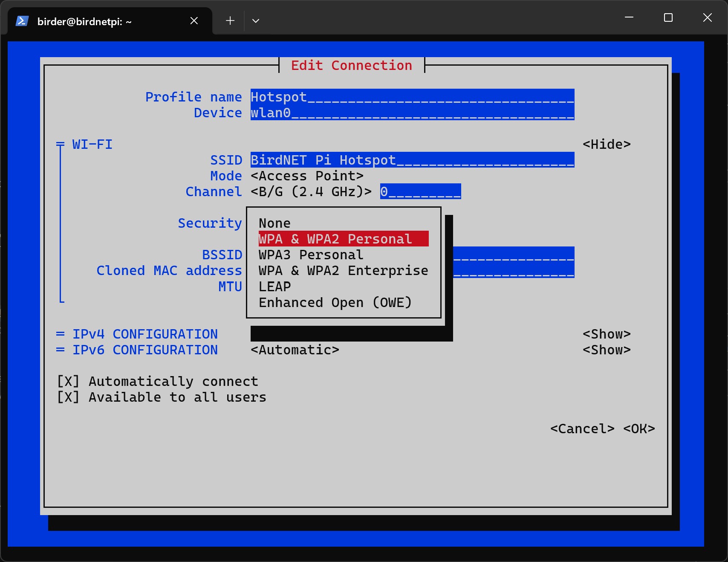Show the IPv6 CONFIGURATION section
Viewport: 728px width, 562px height.
pos(606,350)
